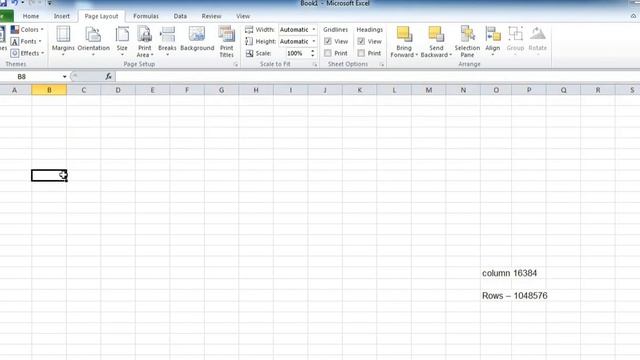
Task: Click the Undo icon in the quick access toolbar
Action: tap(14, 3)
